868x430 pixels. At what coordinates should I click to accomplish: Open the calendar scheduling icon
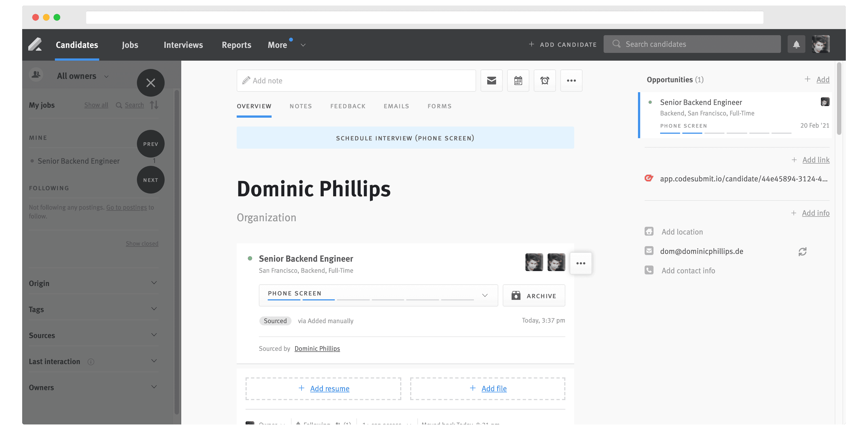coord(518,81)
